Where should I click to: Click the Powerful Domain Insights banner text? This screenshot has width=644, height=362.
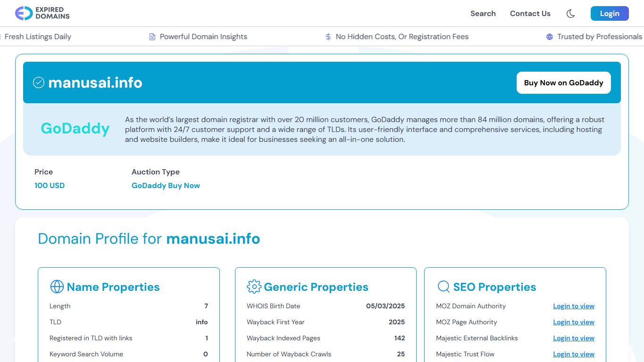pyautogui.click(x=203, y=37)
